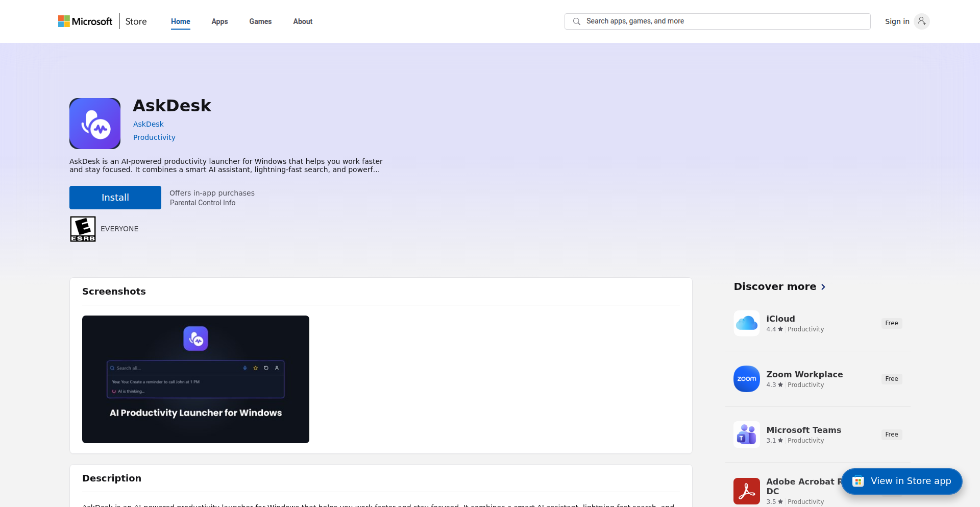Viewport: 980px width, 507px height.
Task: Focus the Search apps, games, and more field
Action: coord(717,21)
